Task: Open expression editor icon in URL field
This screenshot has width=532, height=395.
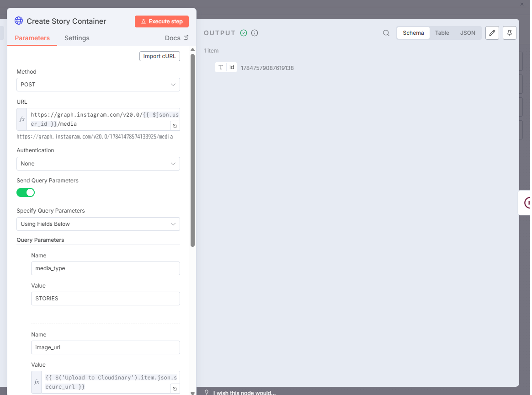Action: click(175, 126)
